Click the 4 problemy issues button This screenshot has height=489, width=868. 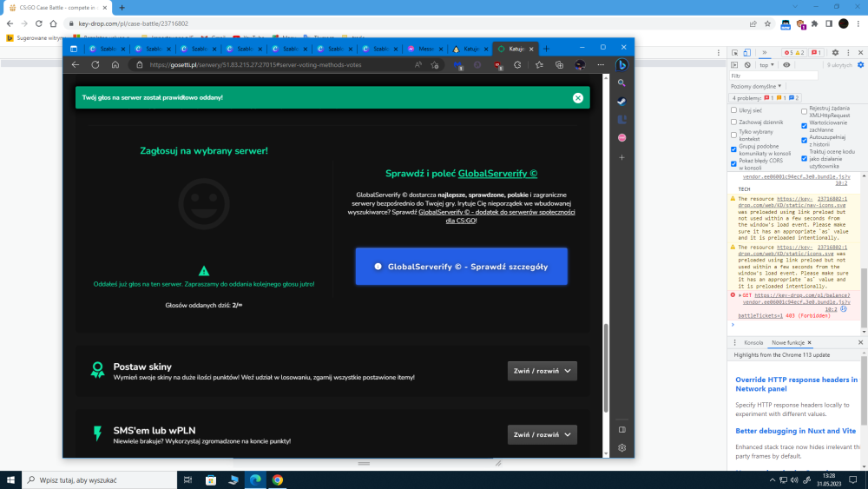tap(765, 98)
